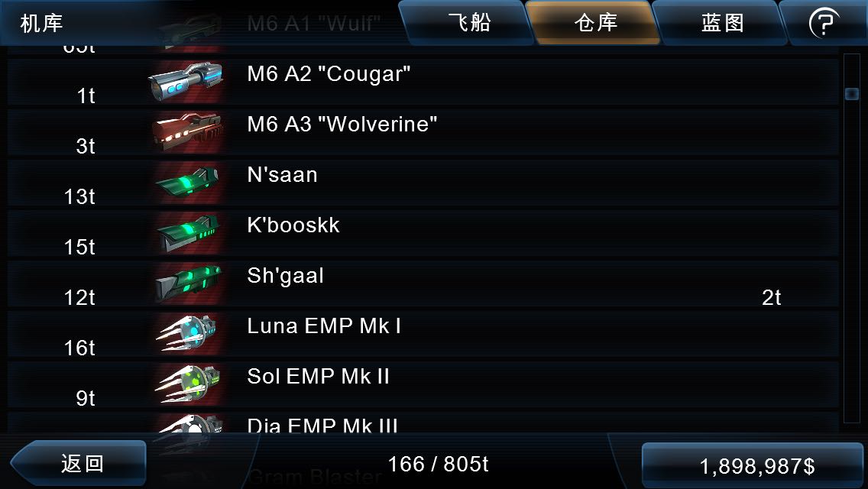This screenshot has height=489, width=868.
Task: Select the N'saan item name row
Action: 423,183
